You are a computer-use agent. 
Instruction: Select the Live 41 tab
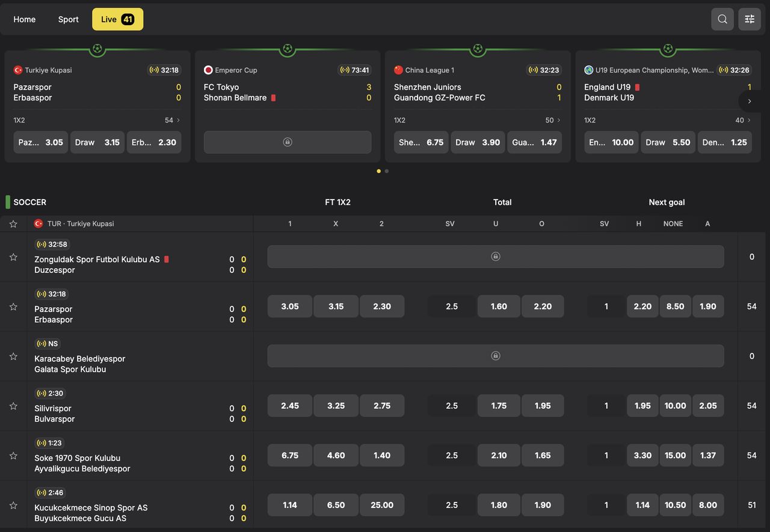(117, 19)
